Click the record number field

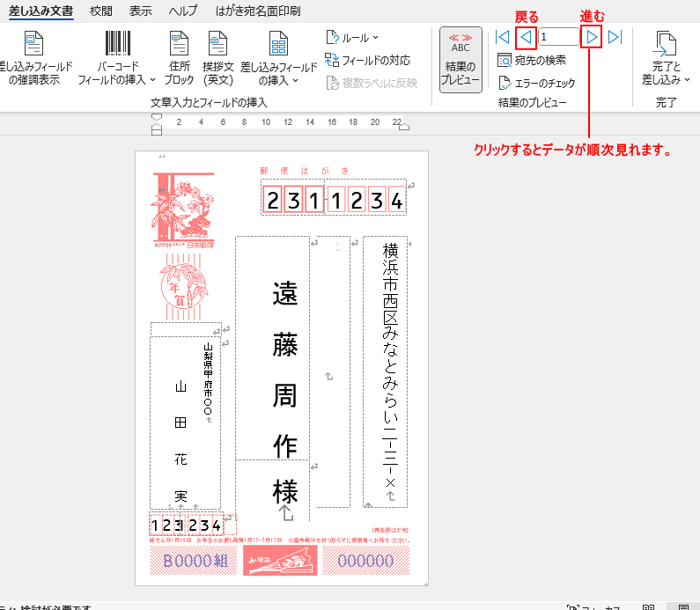559,37
